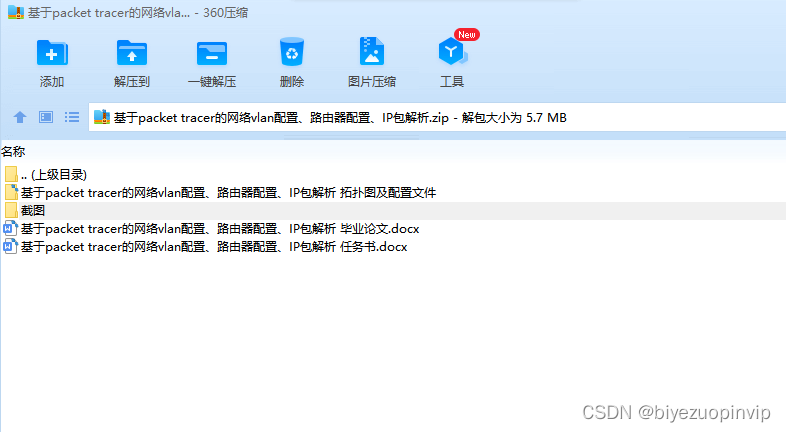Switch to list view mode

pos(72,117)
